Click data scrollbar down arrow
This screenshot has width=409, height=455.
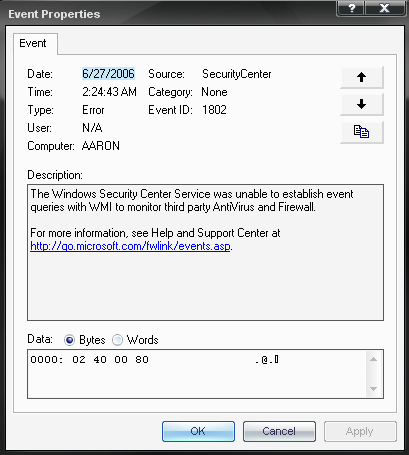coord(374,389)
